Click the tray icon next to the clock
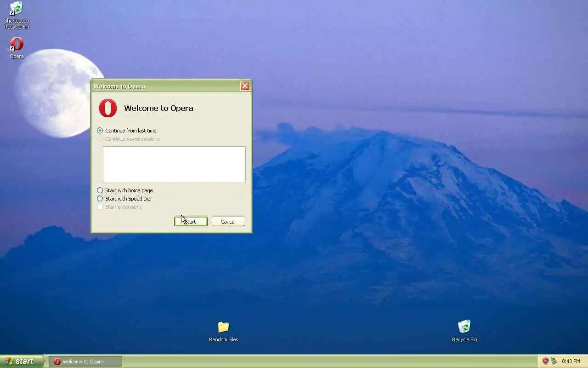588x368 pixels. (x=554, y=361)
